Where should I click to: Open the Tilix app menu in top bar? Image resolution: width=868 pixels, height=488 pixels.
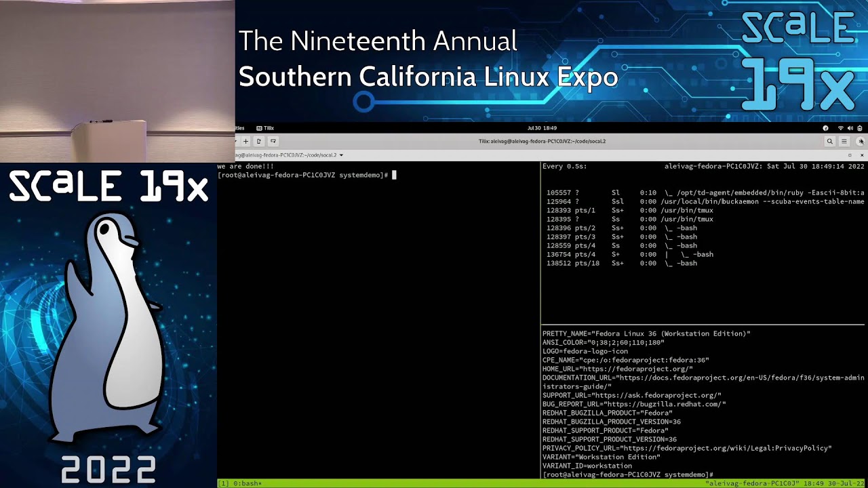coord(265,128)
